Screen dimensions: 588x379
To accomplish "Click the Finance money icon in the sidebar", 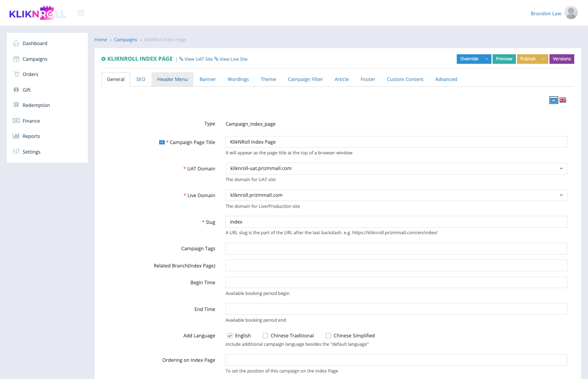I will 16,121.
